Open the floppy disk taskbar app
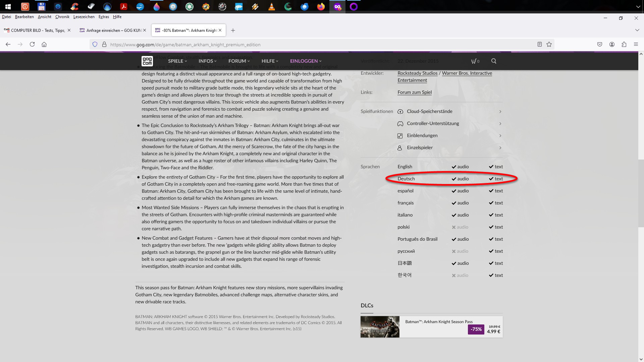The image size is (644, 362). click(41, 6)
